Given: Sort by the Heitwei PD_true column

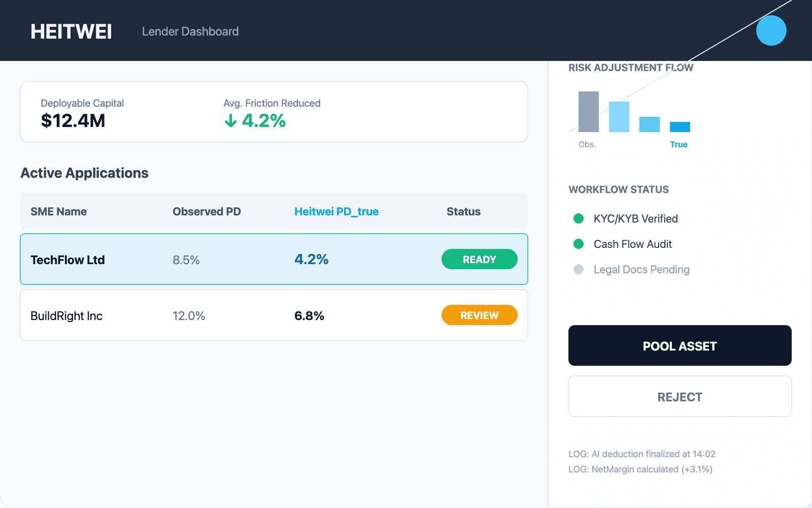Looking at the screenshot, I should (336, 211).
